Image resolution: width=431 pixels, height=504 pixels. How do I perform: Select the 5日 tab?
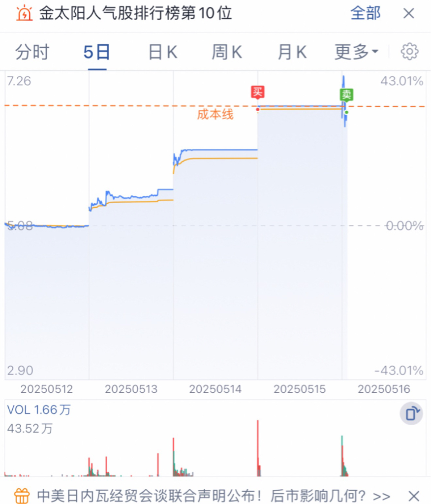tap(97, 52)
